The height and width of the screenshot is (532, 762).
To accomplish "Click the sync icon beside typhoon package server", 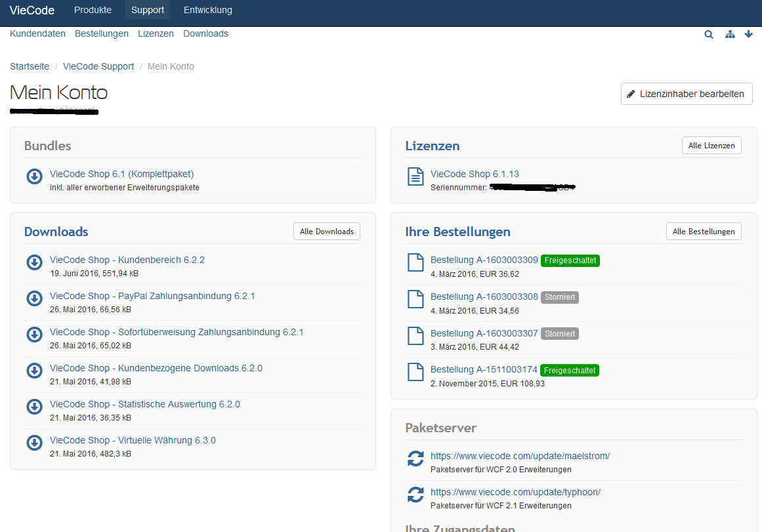I will point(415,495).
